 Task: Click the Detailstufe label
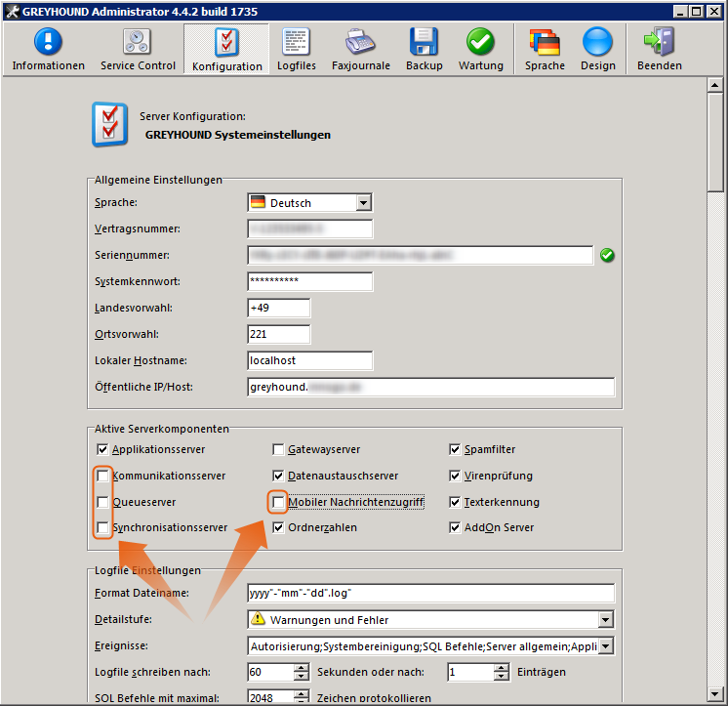point(123,620)
